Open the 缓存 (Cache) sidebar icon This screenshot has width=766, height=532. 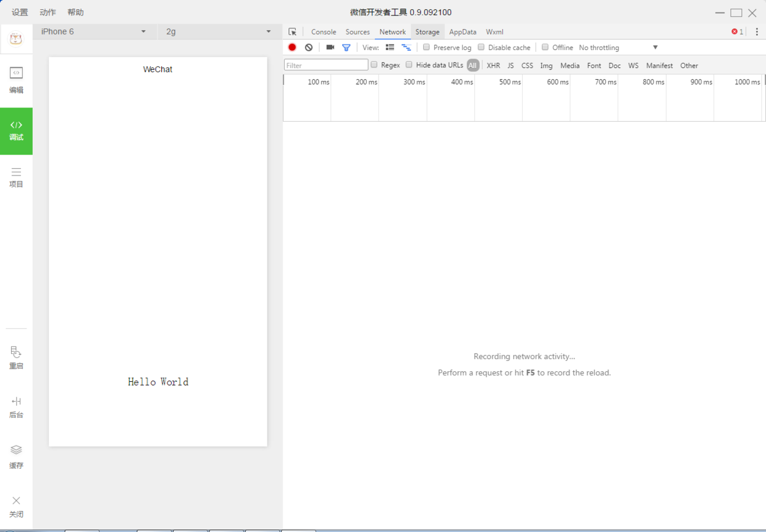coord(16,457)
